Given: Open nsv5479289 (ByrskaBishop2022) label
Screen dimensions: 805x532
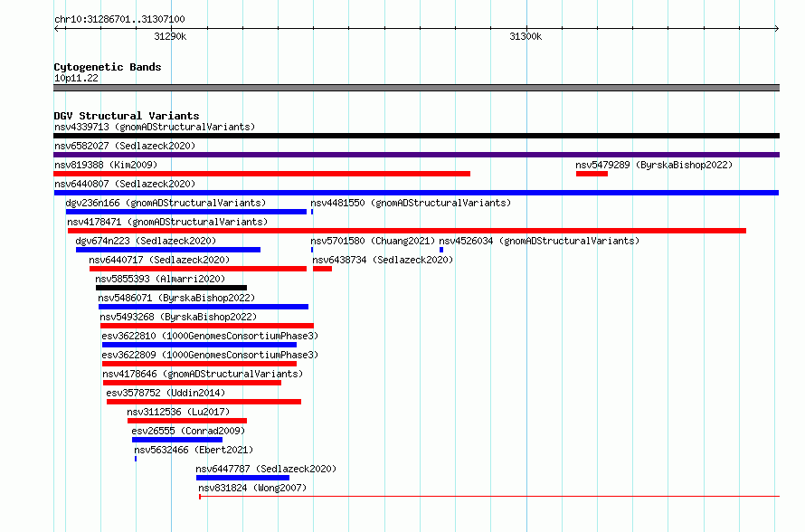Looking at the screenshot, I should (654, 165).
